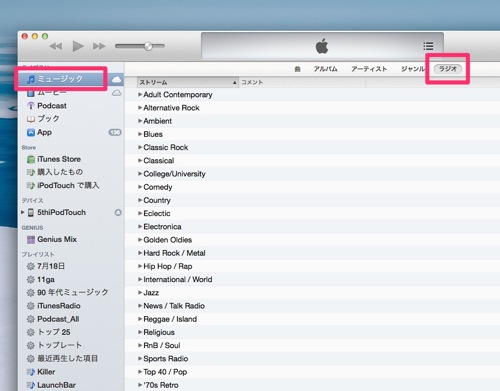Expand the Jazz stream category
Image resolution: width=500 pixels, height=391 pixels.
[x=140, y=293]
